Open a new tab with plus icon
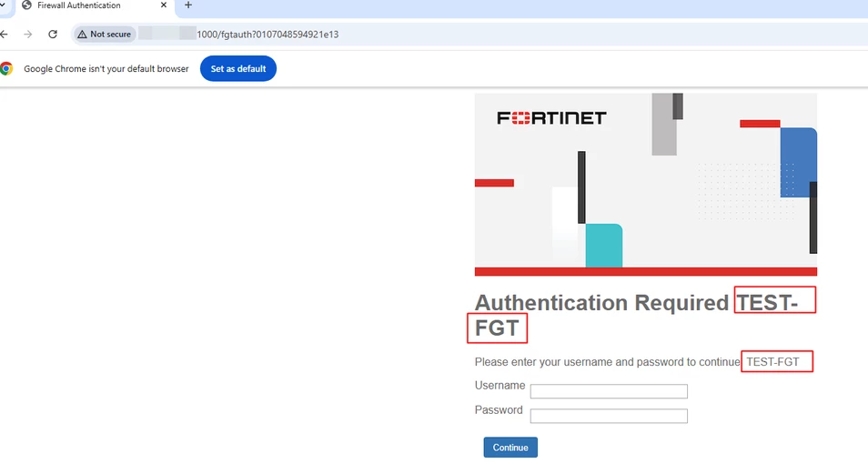 [188, 5]
